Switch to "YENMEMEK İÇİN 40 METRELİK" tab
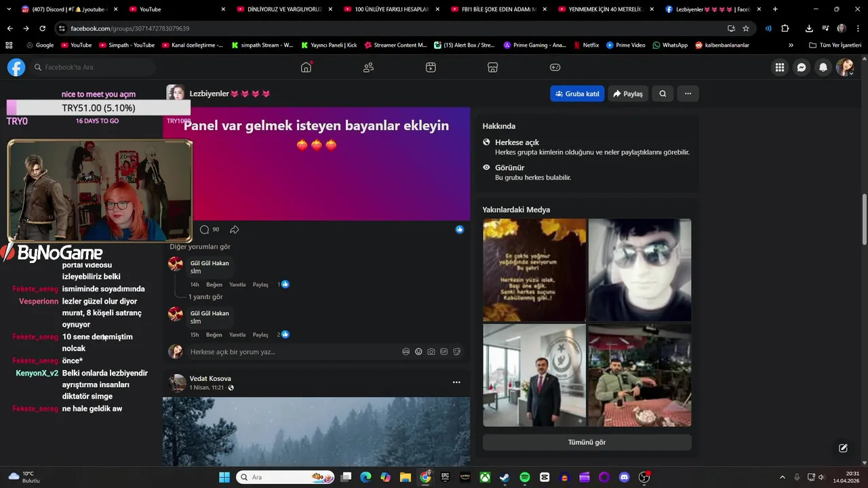This screenshot has height=488, width=868. point(607,9)
